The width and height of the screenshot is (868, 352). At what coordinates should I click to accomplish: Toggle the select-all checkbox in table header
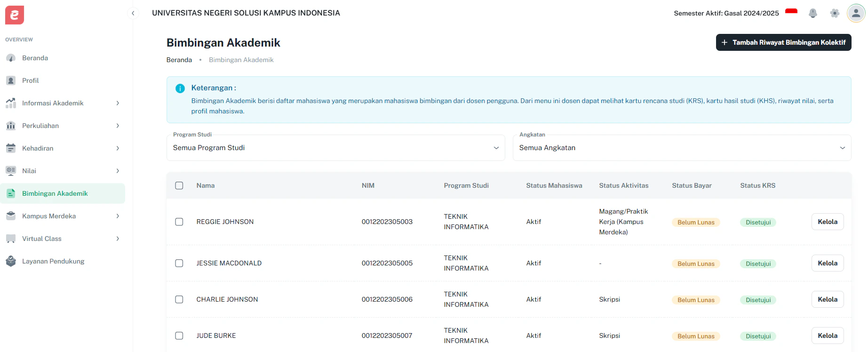[x=179, y=185]
